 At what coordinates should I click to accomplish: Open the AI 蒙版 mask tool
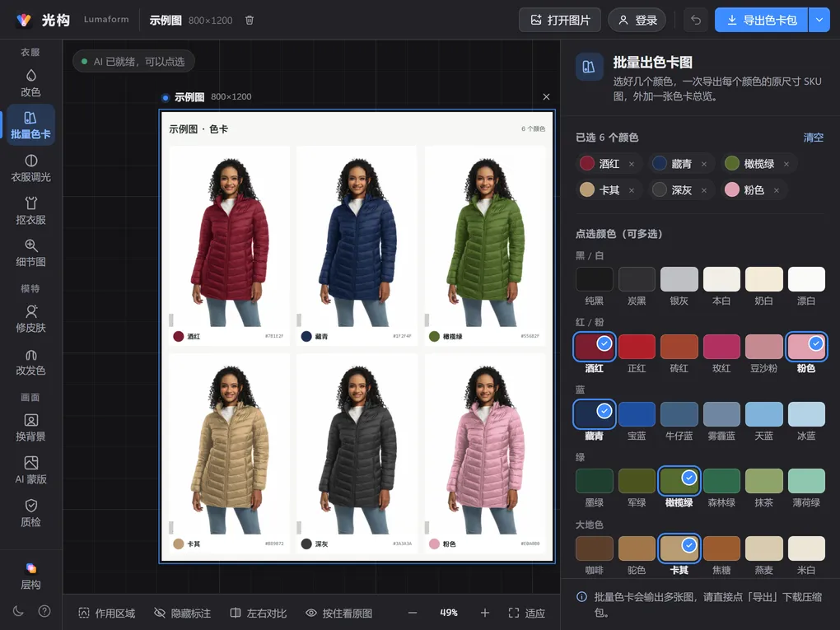[x=30, y=470]
